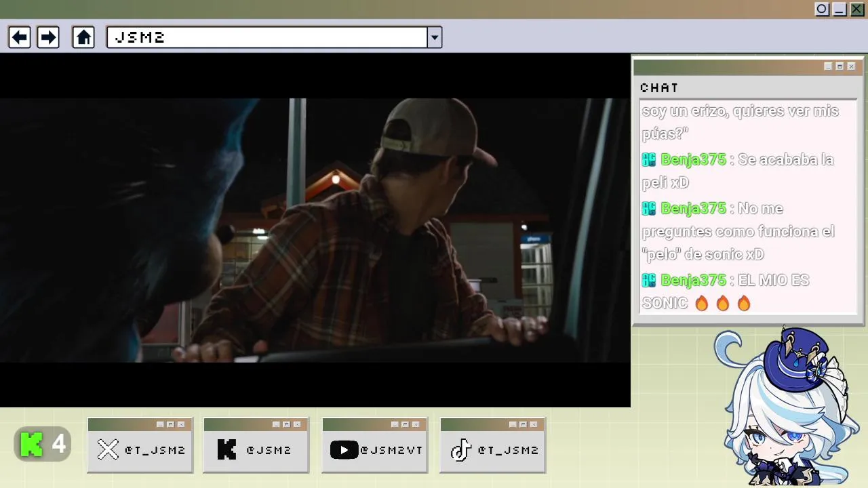Click the circle button in top window bar

822,9
